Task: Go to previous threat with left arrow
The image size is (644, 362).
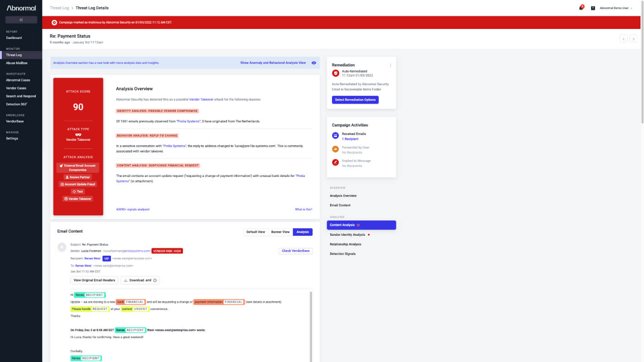Action: tap(624, 39)
